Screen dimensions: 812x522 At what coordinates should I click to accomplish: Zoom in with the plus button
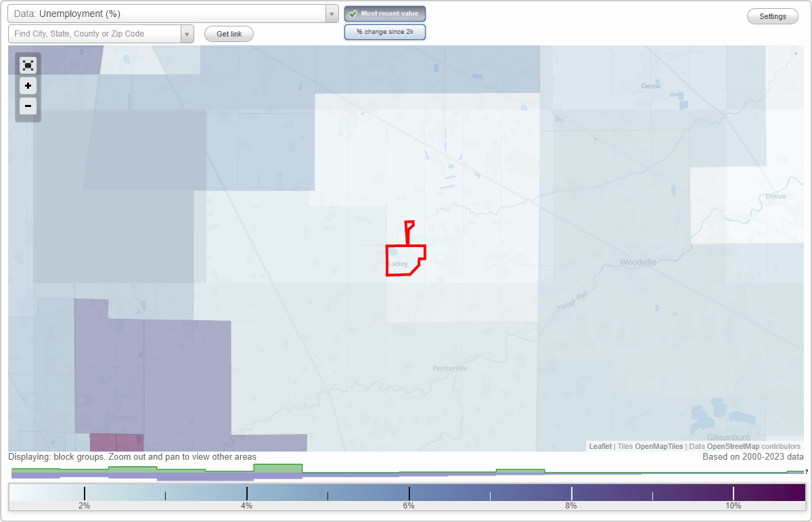pos(28,86)
